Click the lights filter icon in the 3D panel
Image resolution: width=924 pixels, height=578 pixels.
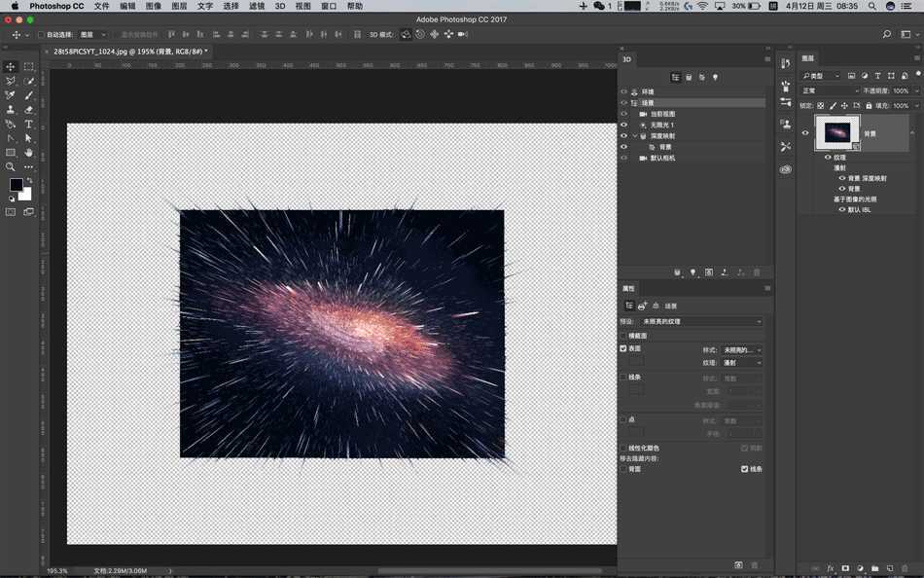(716, 78)
